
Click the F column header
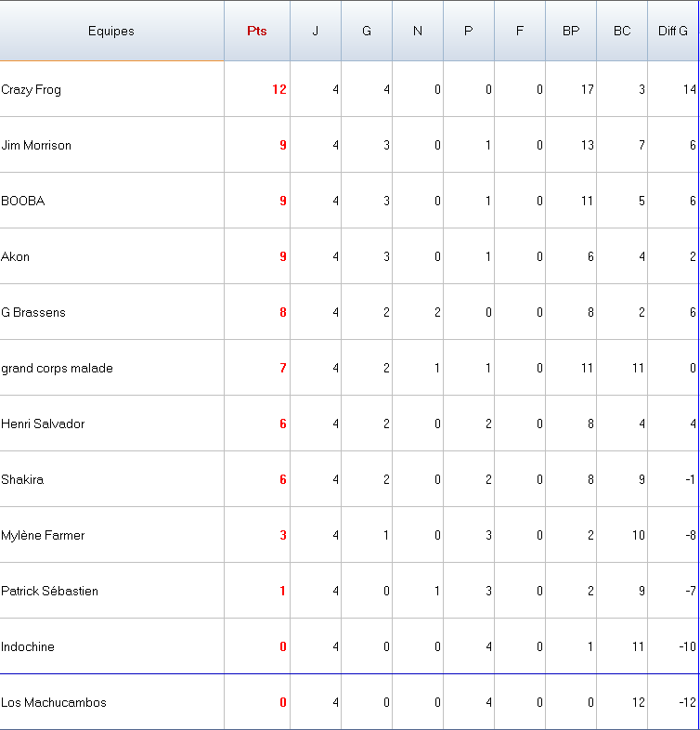[520, 31]
